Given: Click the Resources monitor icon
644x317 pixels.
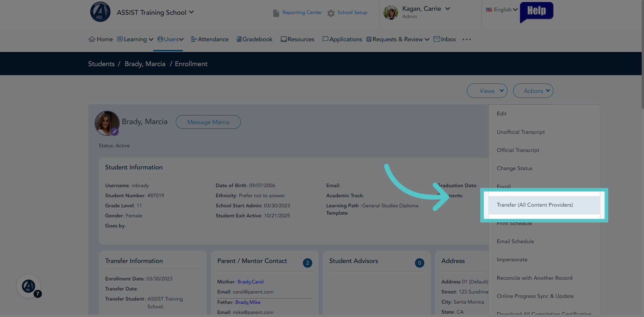Looking at the screenshot, I should click(284, 39).
